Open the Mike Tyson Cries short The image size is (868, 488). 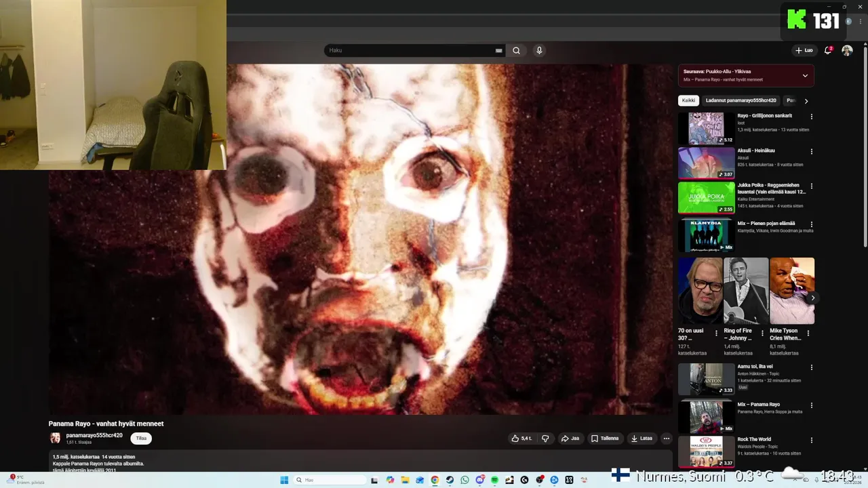792,291
